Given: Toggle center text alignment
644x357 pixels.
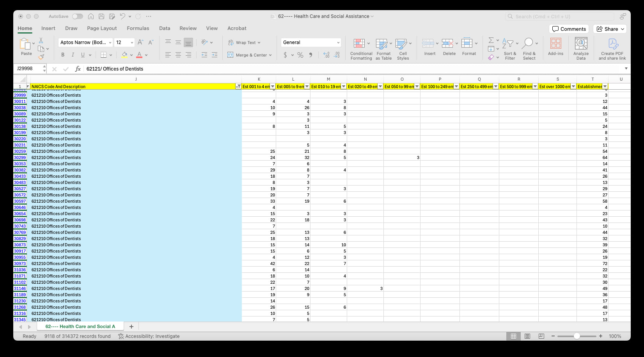Looking at the screenshot, I should (x=178, y=55).
